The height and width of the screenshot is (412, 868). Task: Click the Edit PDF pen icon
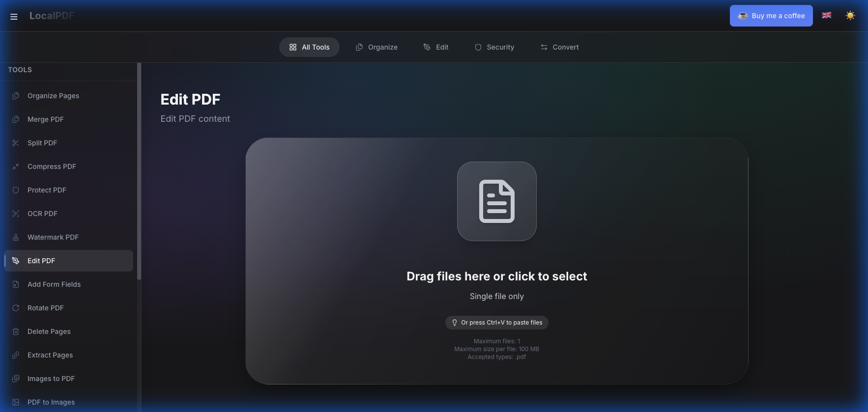16,261
